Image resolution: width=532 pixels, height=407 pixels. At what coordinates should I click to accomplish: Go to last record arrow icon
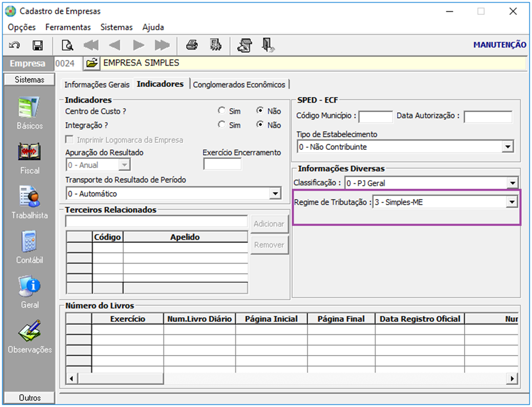(x=162, y=45)
